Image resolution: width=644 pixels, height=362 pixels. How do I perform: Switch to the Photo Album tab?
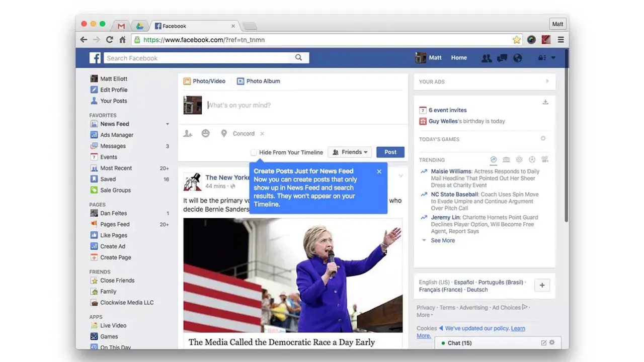259,81
